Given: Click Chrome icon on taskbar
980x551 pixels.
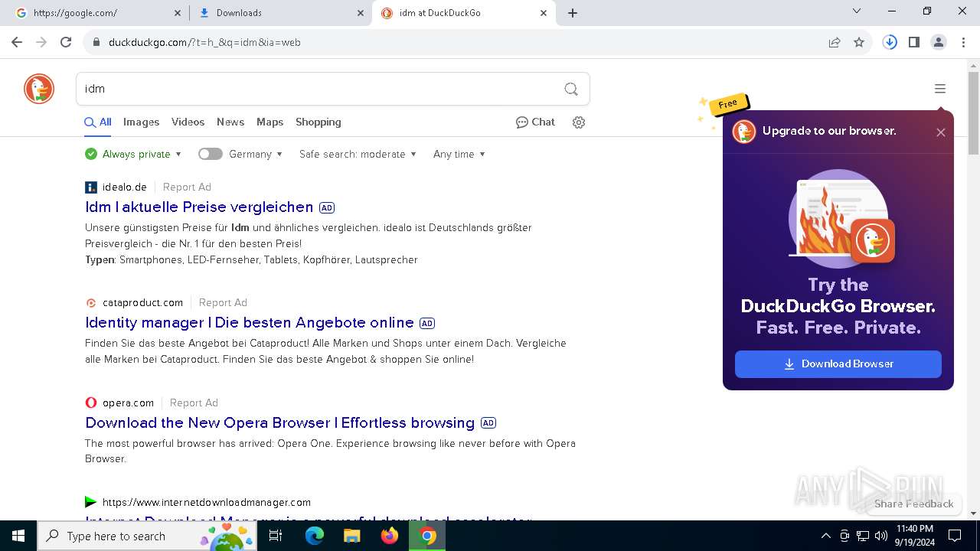Looking at the screenshot, I should [427, 536].
